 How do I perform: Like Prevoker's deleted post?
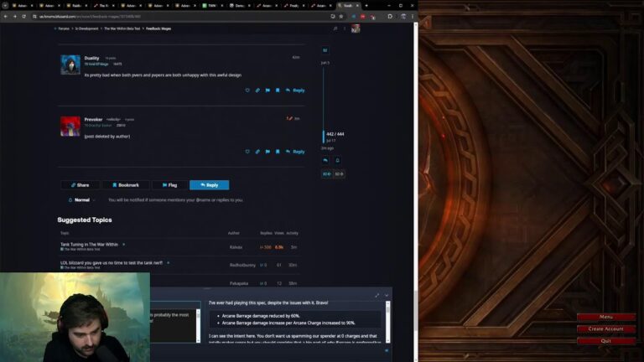point(247,152)
